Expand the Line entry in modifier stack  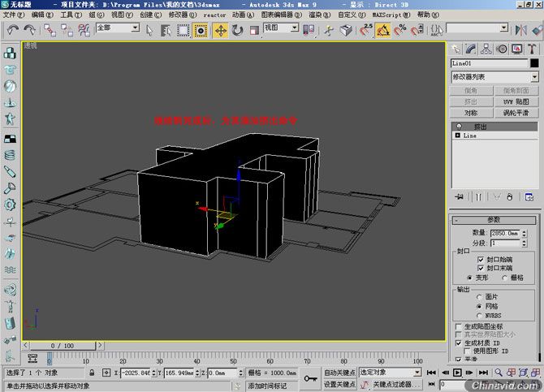(458, 136)
